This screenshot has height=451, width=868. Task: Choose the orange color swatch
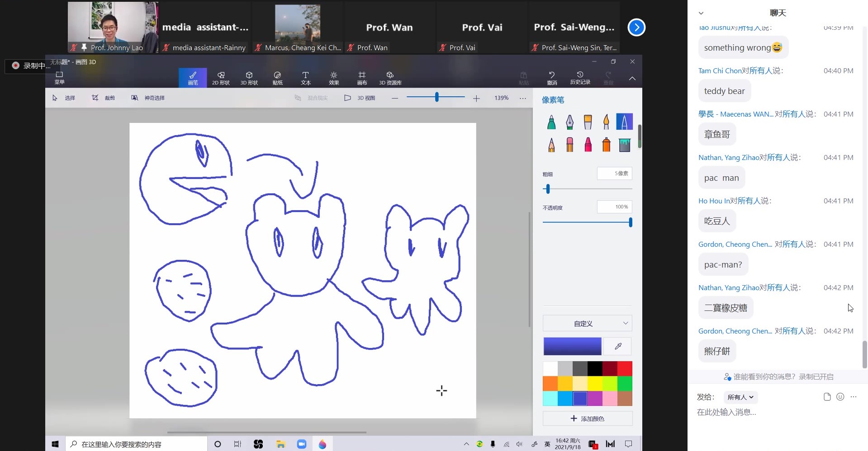(x=550, y=383)
